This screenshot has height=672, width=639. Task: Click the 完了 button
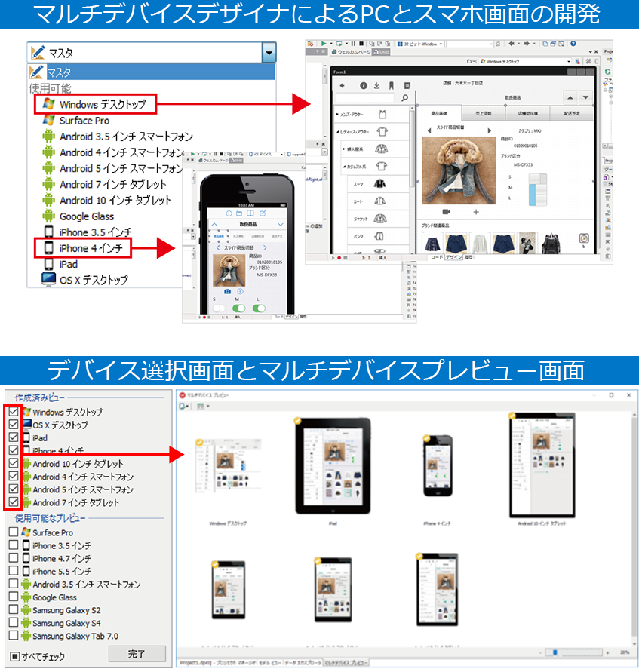pos(137,654)
